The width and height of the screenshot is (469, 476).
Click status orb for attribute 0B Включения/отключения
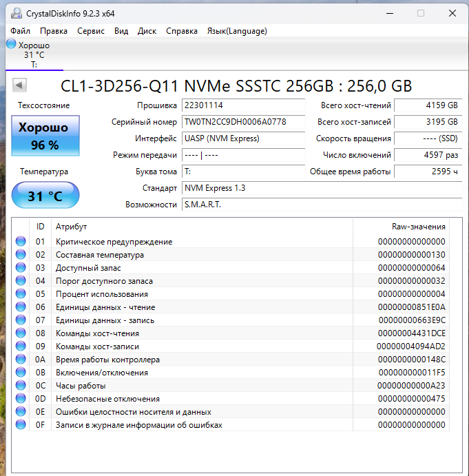pos(21,372)
